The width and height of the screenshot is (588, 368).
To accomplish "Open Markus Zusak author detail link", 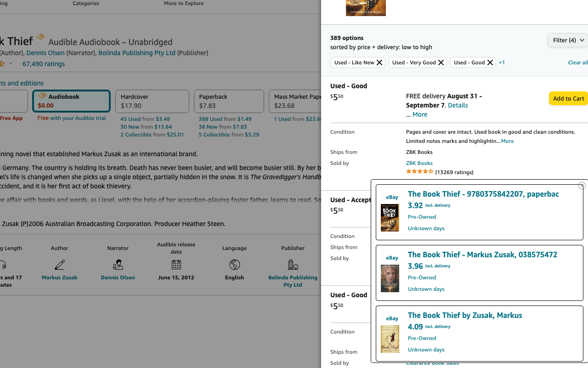I will click(59, 277).
